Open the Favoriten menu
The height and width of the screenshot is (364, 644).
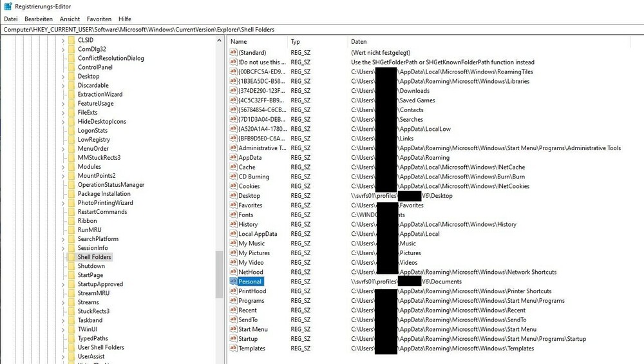pos(99,19)
